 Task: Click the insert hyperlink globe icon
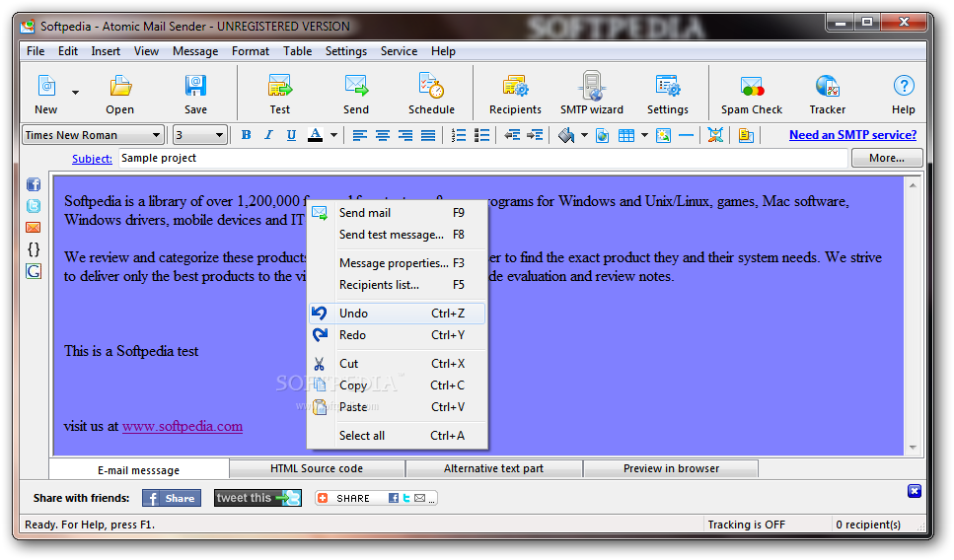603,135
